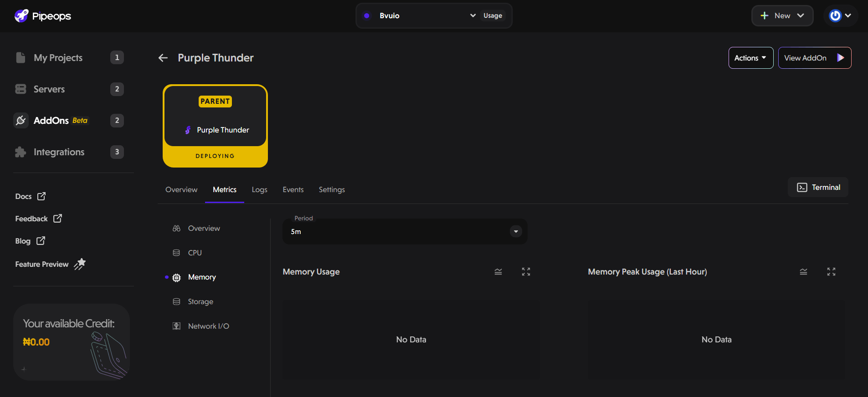Click the Servers count badge 2

117,89
